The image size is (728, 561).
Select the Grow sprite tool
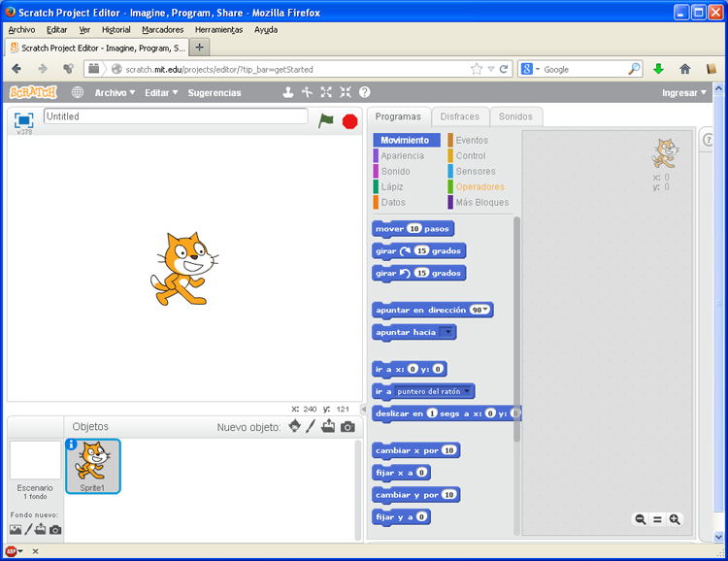coord(326,92)
